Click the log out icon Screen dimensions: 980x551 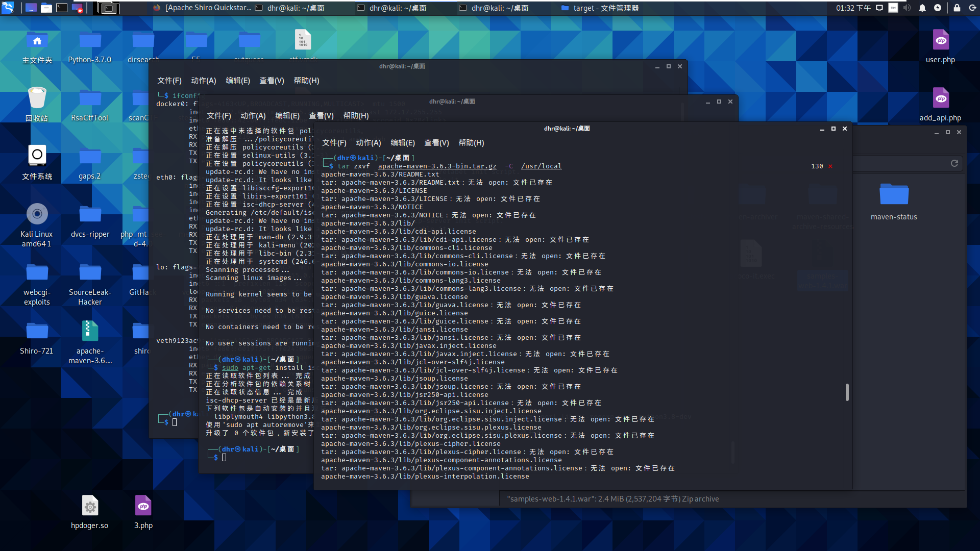point(972,8)
